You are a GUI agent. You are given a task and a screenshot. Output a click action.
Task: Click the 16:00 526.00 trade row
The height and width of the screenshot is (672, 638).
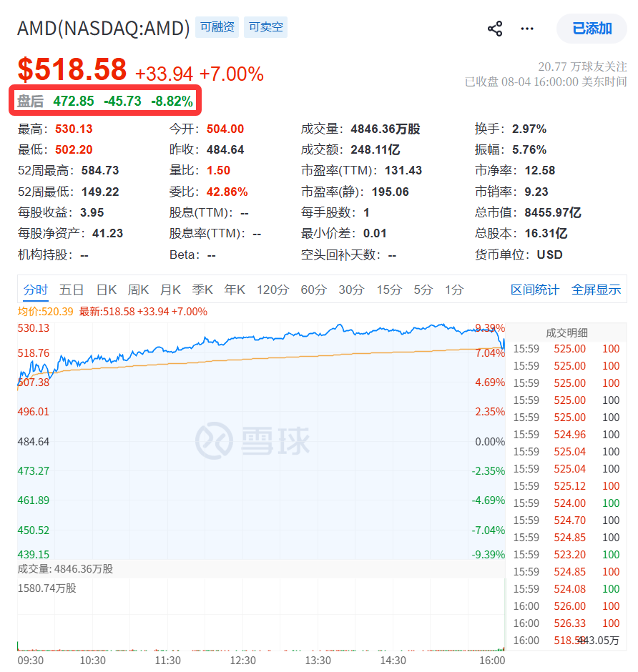(566, 606)
